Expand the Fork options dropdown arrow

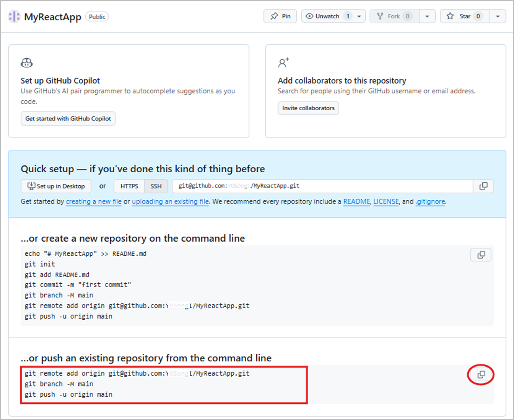tap(427, 16)
